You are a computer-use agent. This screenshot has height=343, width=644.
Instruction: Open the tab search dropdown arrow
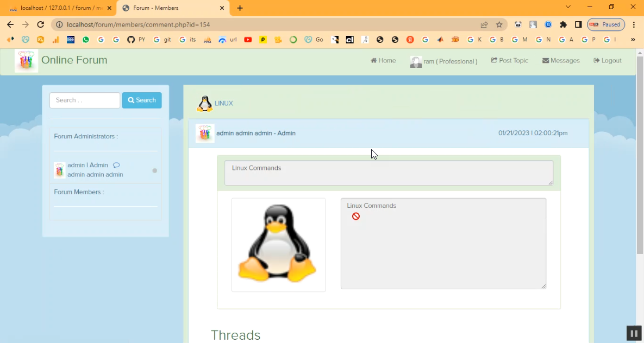(x=568, y=7)
